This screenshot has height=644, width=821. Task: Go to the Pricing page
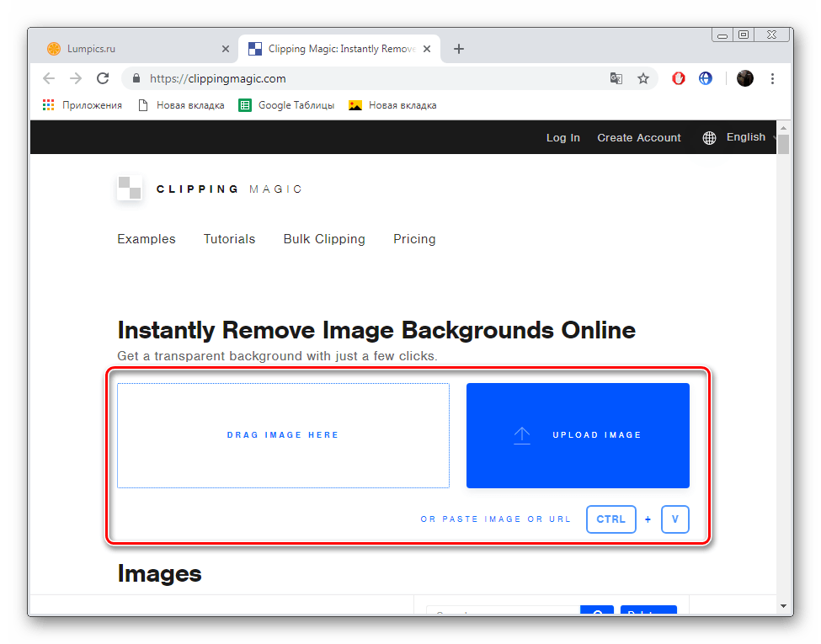414,239
